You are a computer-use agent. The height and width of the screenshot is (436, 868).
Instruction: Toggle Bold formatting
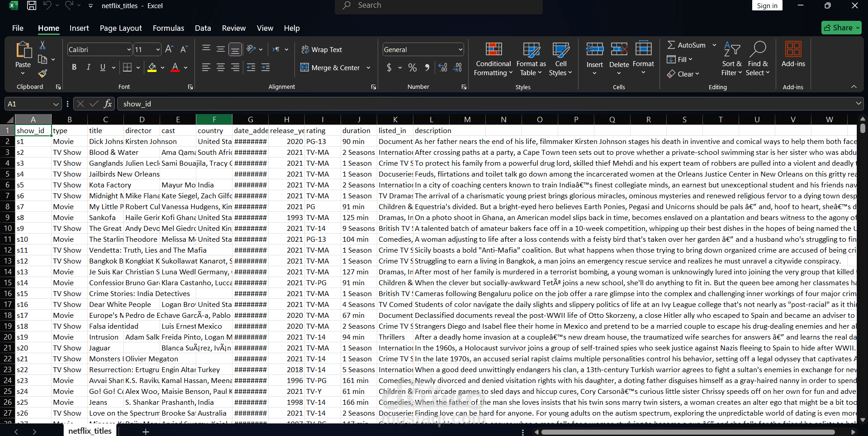pos(74,67)
